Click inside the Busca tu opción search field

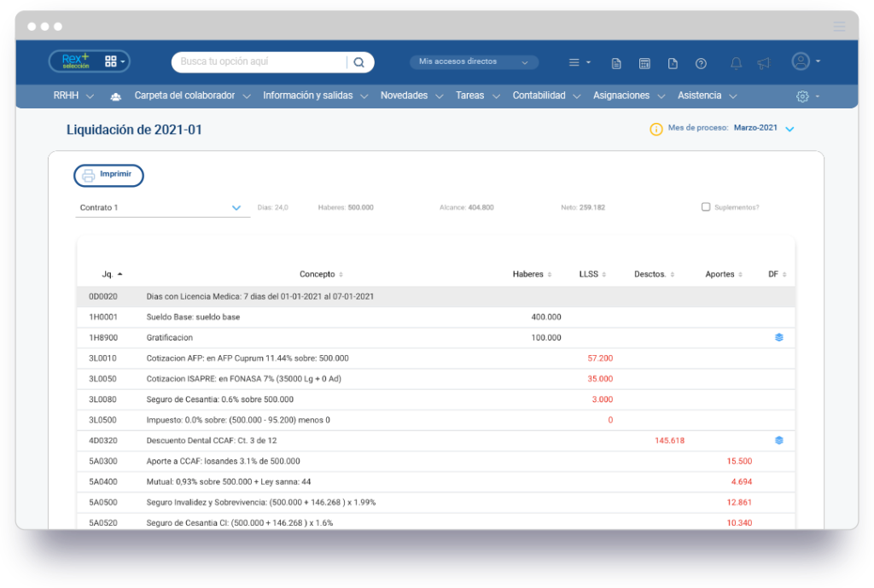(x=256, y=62)
